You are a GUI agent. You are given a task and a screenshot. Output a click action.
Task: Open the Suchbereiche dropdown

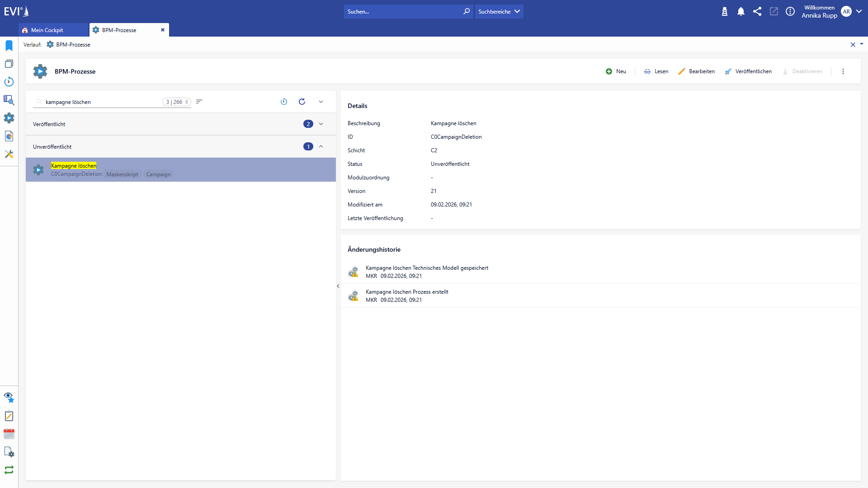point(499,11)
